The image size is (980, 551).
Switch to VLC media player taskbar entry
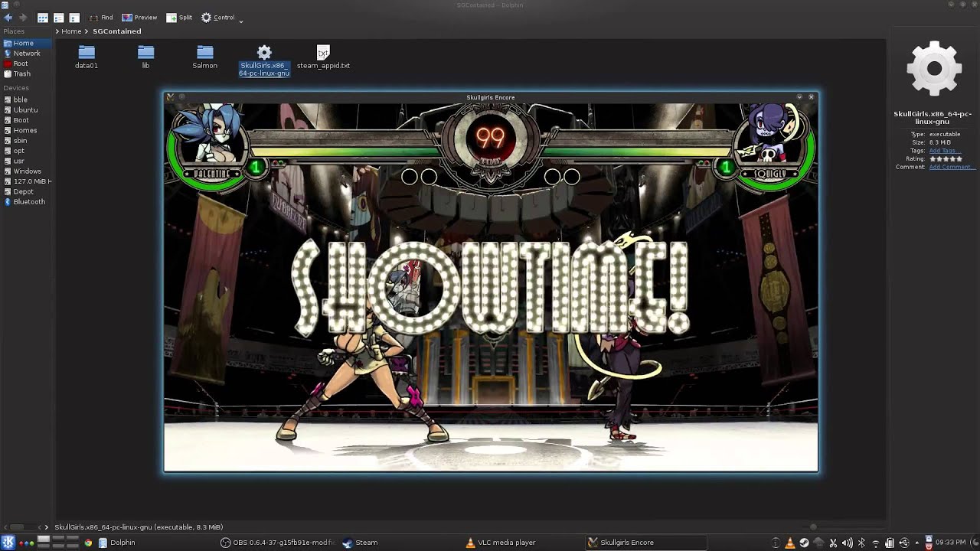click(x=522, y=543)
